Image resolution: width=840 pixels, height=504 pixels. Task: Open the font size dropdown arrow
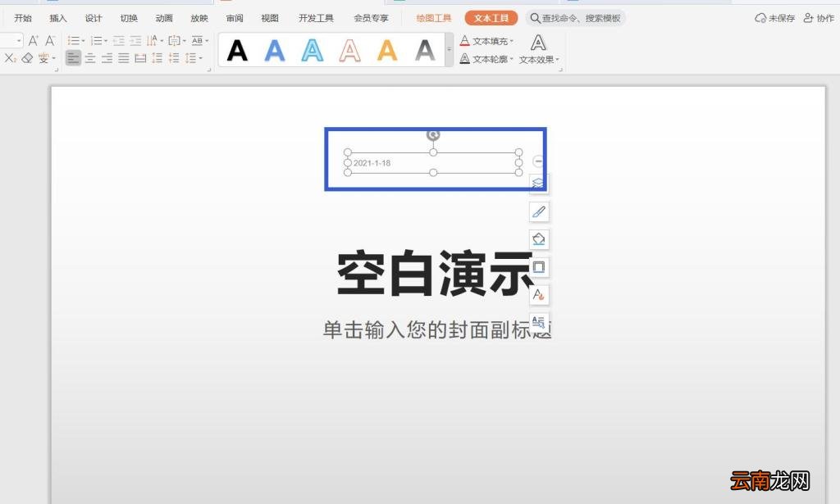tap(19, 41)
